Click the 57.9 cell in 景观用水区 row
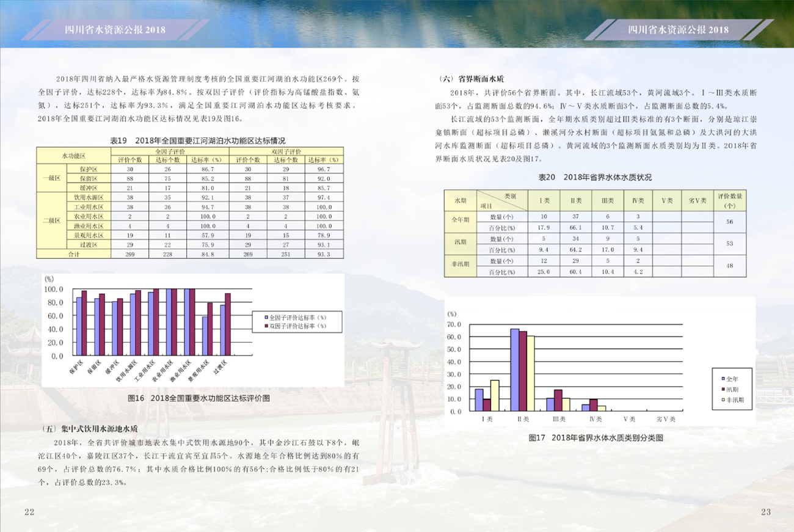The image size is (794, 532). (208, 235)
